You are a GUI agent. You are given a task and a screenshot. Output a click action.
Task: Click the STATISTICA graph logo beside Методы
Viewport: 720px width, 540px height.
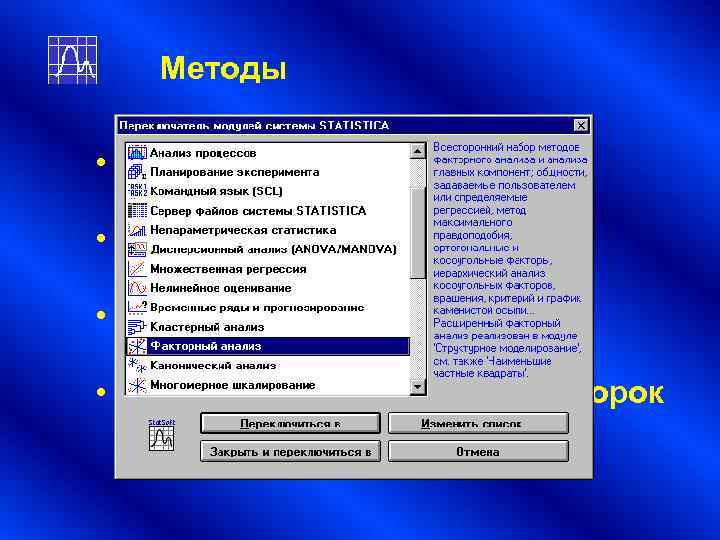[73, 60]
